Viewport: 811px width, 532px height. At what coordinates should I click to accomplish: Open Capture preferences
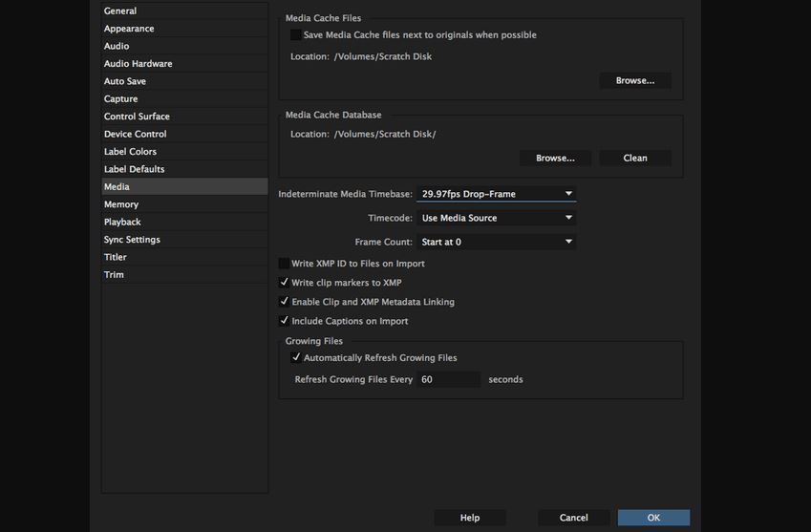pos(184,98)
